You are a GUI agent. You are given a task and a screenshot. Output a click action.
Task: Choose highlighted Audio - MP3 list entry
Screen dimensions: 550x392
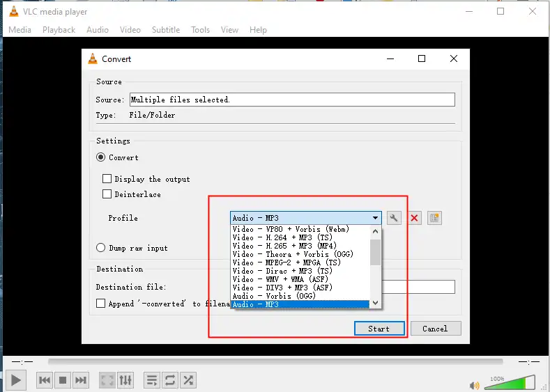tap(300, 304)
